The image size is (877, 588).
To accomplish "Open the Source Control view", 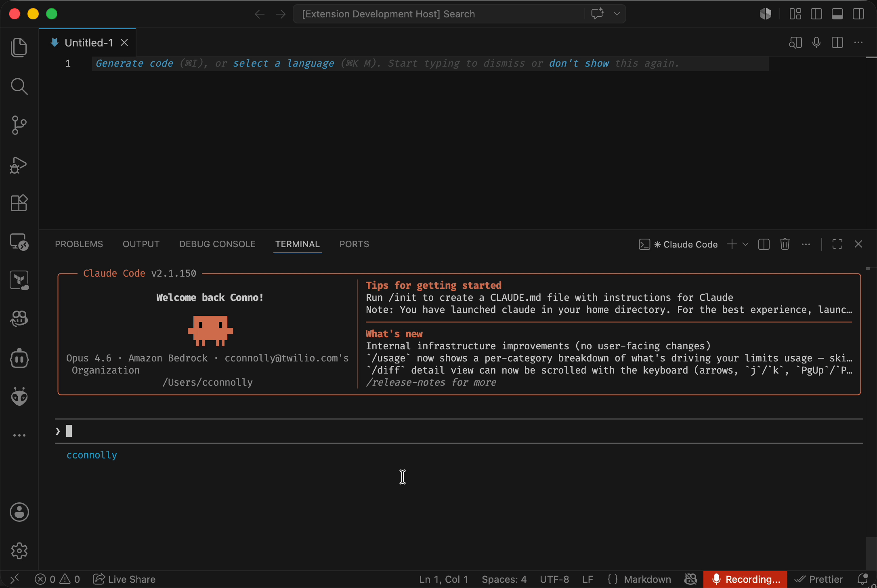I will [x=19, y=125].
